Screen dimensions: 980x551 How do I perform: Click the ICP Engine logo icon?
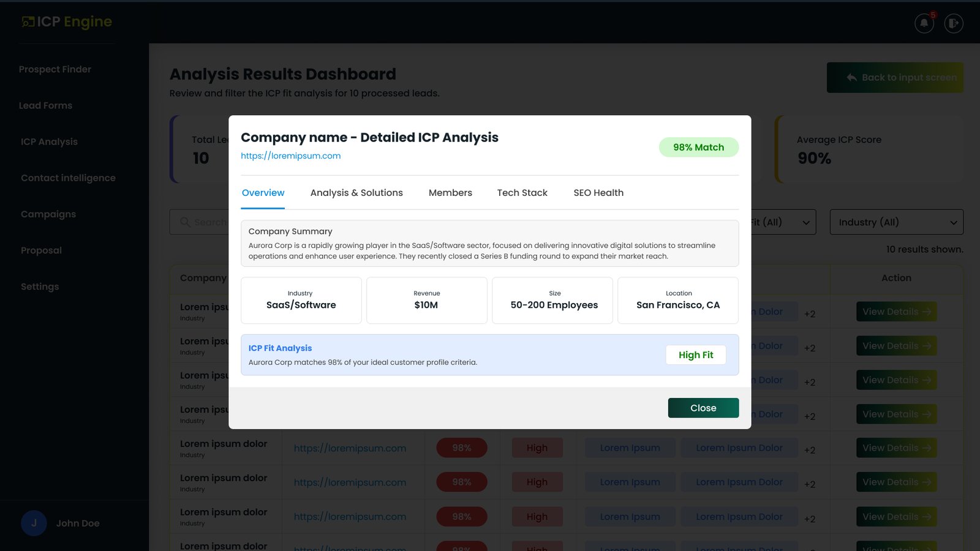coord(28,22)
